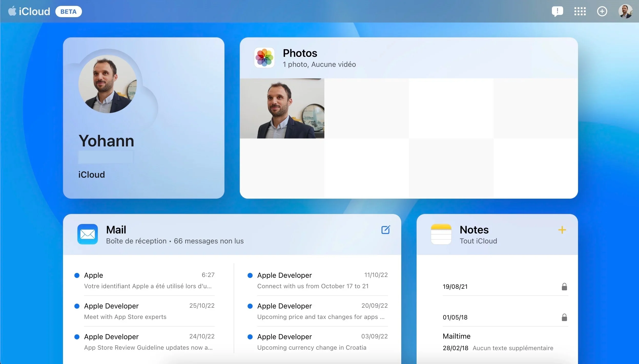Click lock icon on 01/05/18 note
The height and width of the screenshot is (364, 639).
[564, 317]
